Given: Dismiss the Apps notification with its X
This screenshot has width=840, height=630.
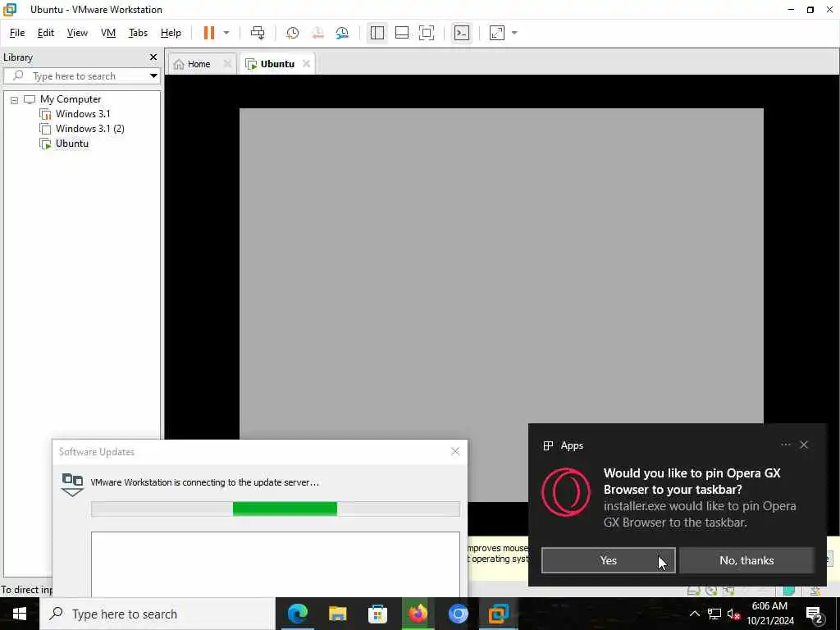Looking at the screenshot, I should [x=804, y=445].
